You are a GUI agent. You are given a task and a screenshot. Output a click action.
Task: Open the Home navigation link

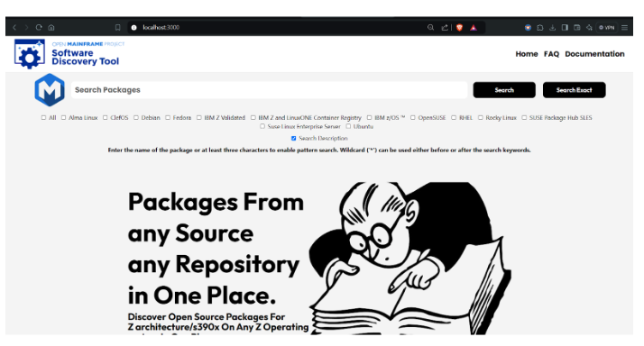pyautogui.click(x=527, y=54)
